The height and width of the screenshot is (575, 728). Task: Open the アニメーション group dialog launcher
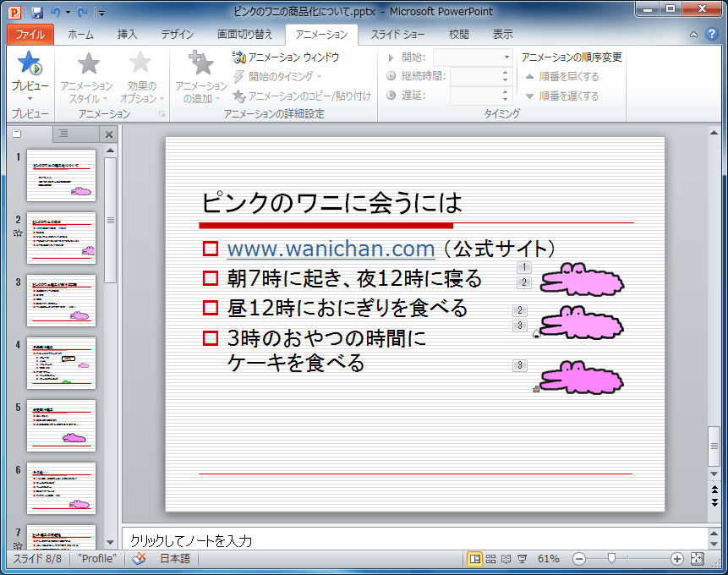click(x=162, y=114)
